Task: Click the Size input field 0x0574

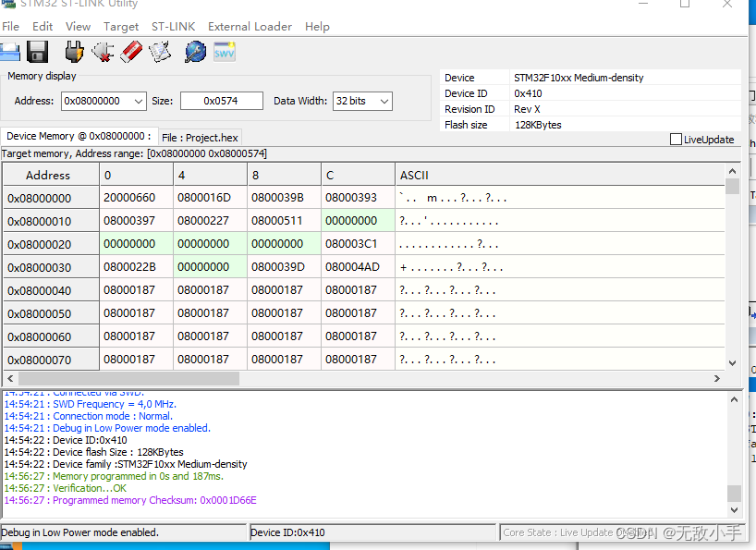Action: [x=221, y=102]
